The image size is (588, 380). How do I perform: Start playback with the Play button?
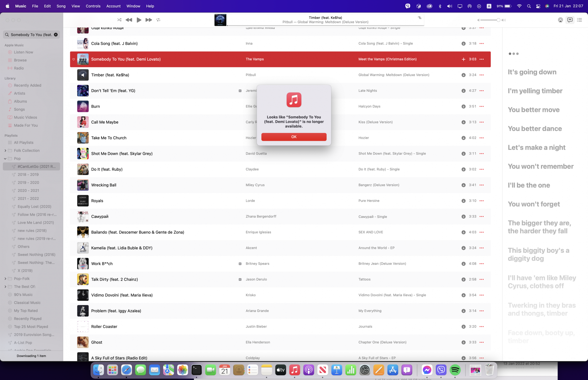click(139, 20)
